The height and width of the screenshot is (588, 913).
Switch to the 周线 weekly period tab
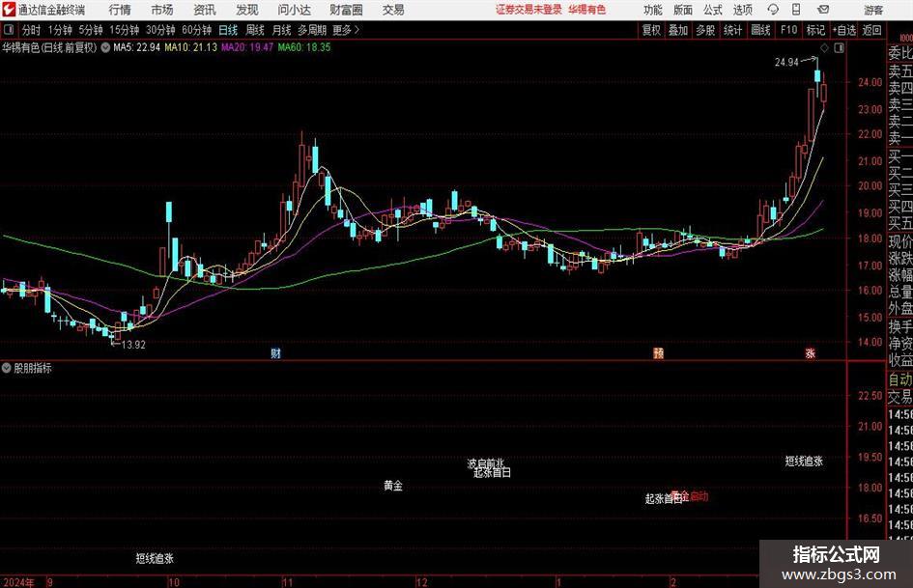(254, 30)
